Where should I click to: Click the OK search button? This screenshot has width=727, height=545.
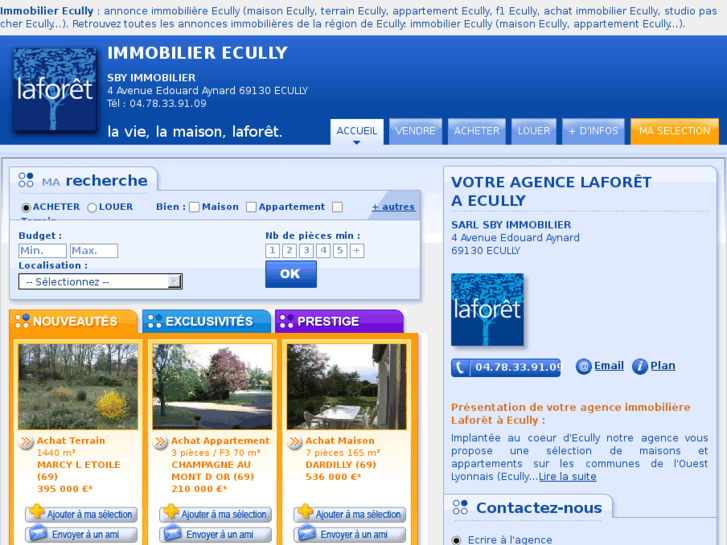pyautogui.click(x=291, y=274)
